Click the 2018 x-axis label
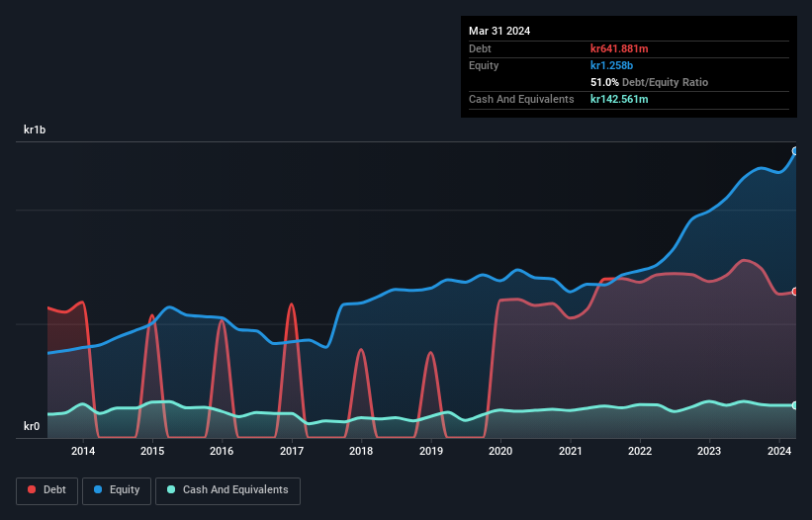This screenshot has width=812, height=520. (x=361, y=451)
